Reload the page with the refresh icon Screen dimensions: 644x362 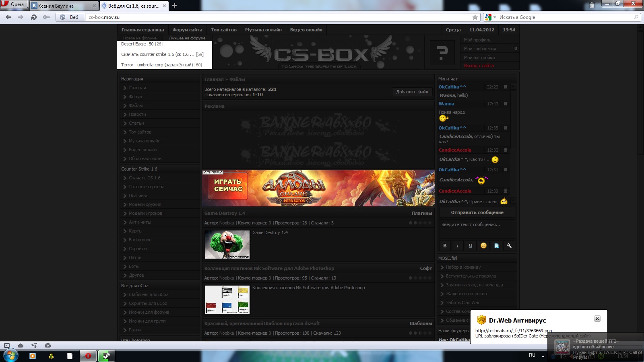[34, 17]
